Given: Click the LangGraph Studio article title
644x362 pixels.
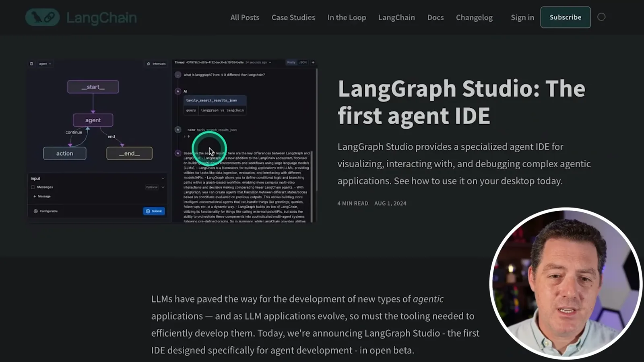Looking at the screenshot, I should (x=461, y=102).
